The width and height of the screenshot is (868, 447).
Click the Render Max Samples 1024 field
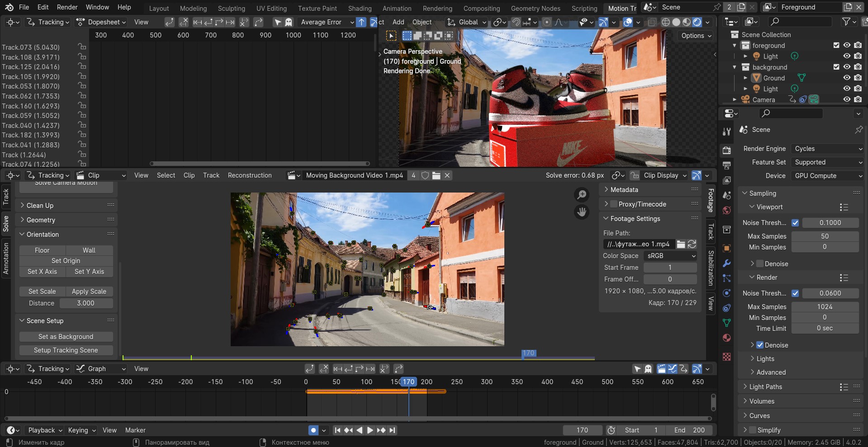825,307
